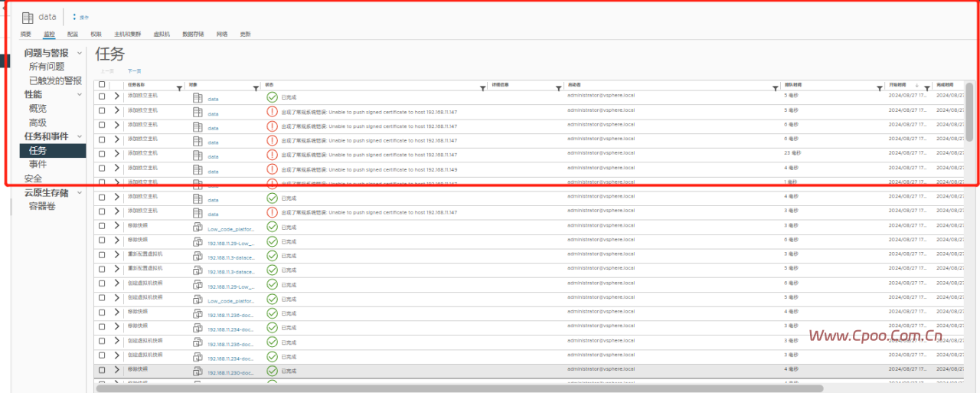Click the filter icon in 任务名称 column
Image resolution: width=980 pixels, height=393 pixels.
(x=179, y=88)
